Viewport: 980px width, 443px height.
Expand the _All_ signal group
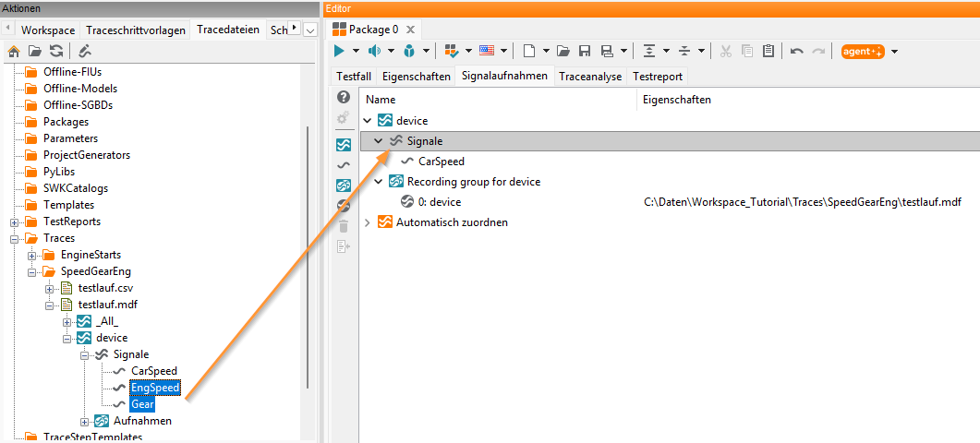click(x=67, y=322)
